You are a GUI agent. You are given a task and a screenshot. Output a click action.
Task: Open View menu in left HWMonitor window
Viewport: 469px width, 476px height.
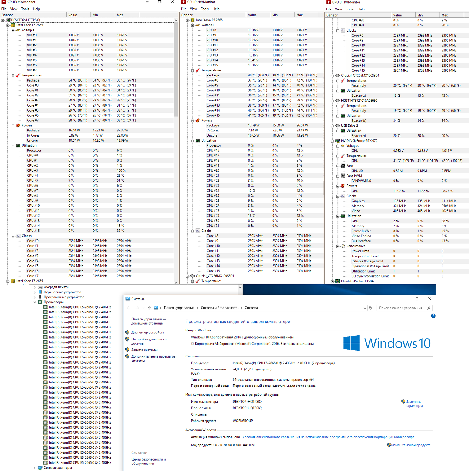14,9
